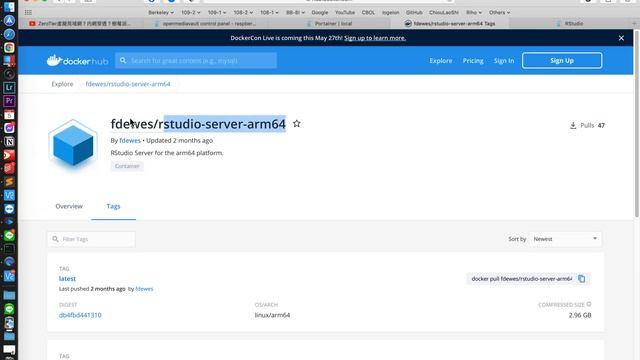Screen dimensions: 640x360
Task: Open digest db4fbd441310 link
Action: point(80,315)
